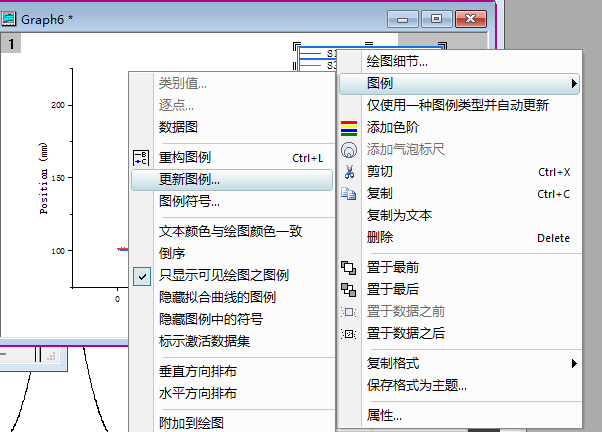
Task: Select layer 1 indicator in graph
Action: [x=11, y=44]
